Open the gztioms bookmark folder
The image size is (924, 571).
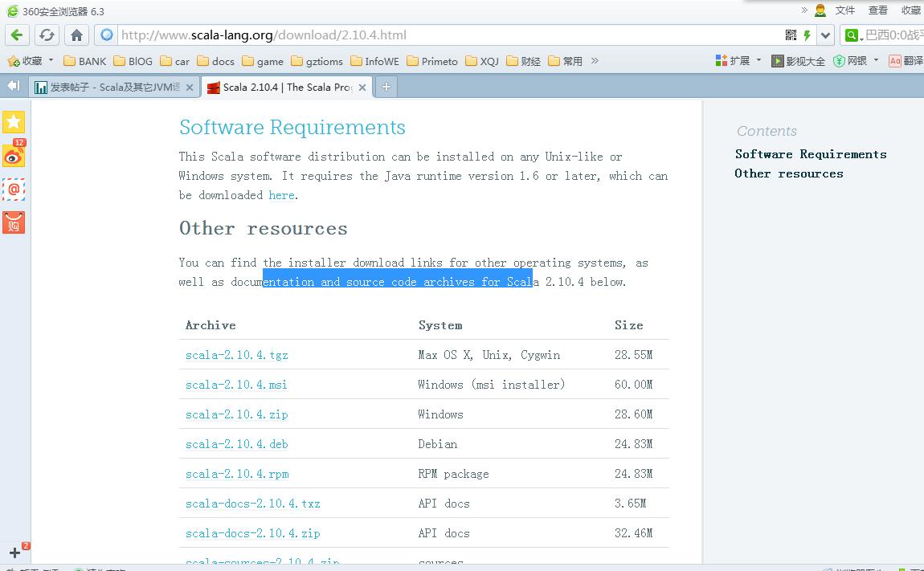[317, 61]
